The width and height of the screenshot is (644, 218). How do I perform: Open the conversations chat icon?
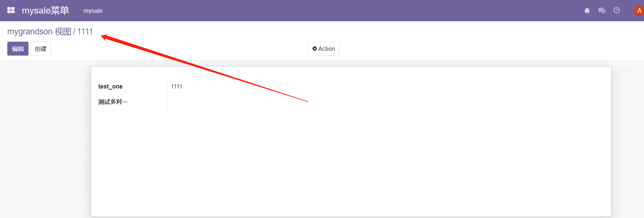point(602,11)
